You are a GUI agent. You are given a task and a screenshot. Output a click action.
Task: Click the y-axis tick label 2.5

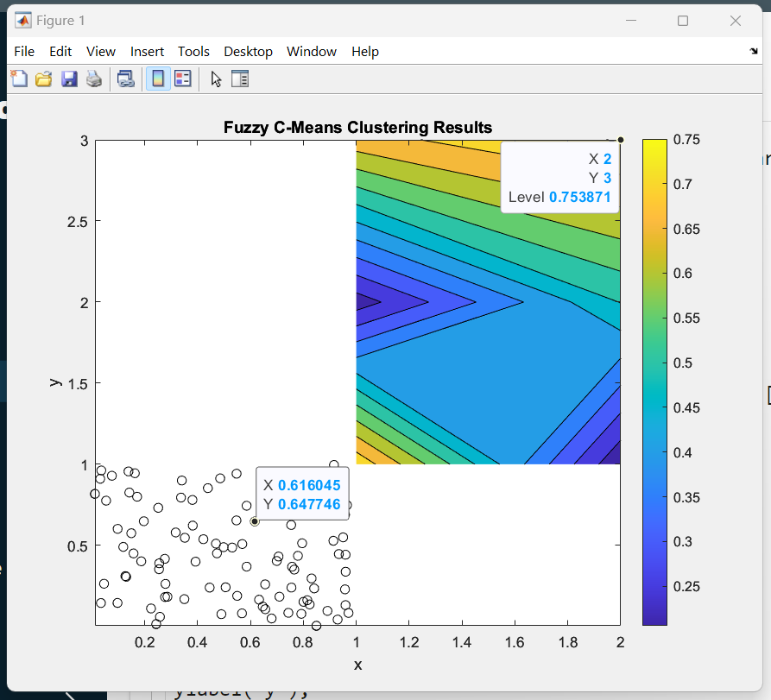77,222
